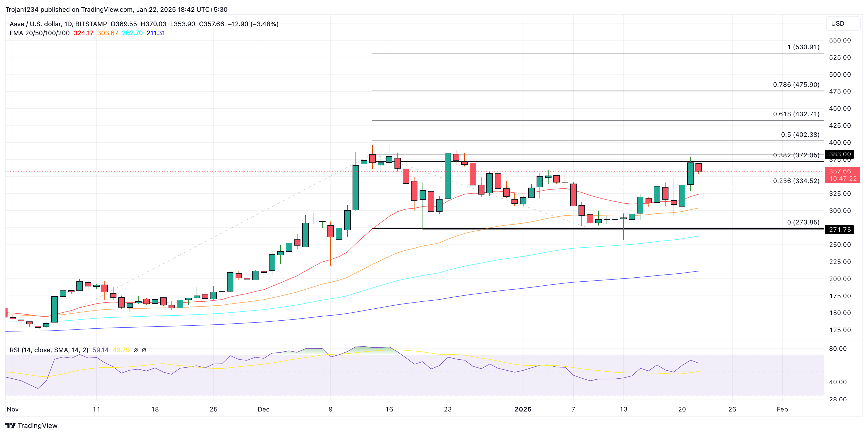Click the red EMA 324.17 value
The width and height of the screenshot is (868, 435).
[83, 33]
